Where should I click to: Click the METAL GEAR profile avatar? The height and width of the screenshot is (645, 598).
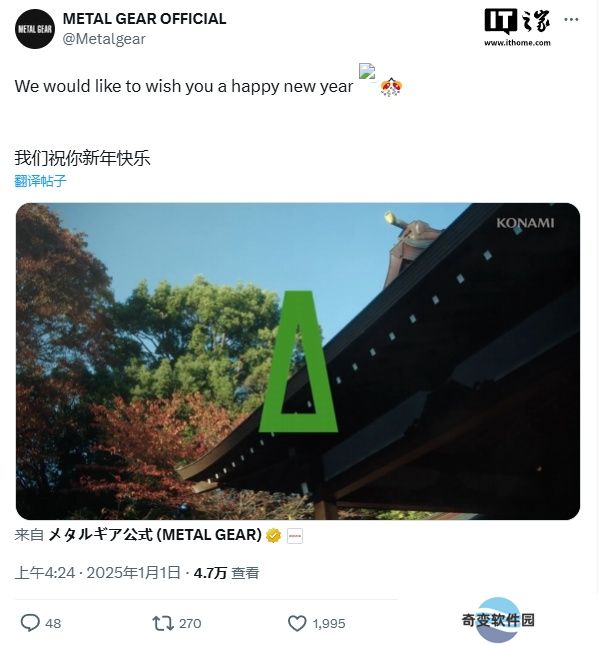pyautogui.click(x=35, y=29)
